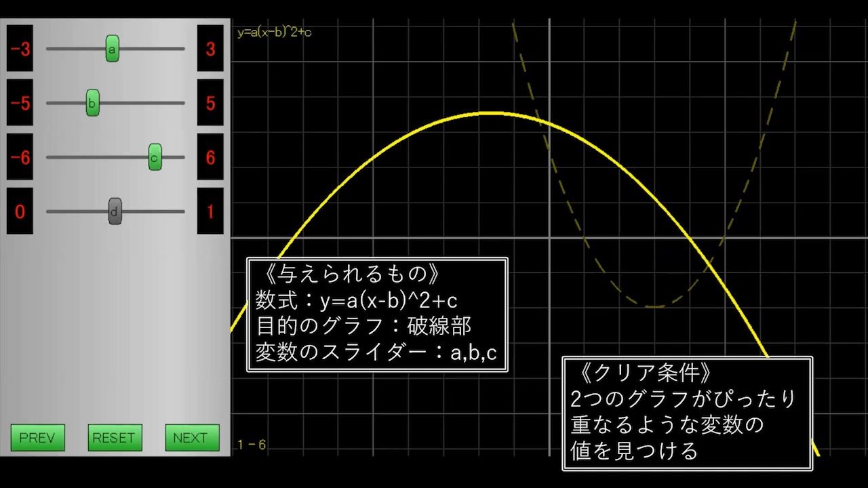Click the minimum value box showing -6

tap(20, 157)
